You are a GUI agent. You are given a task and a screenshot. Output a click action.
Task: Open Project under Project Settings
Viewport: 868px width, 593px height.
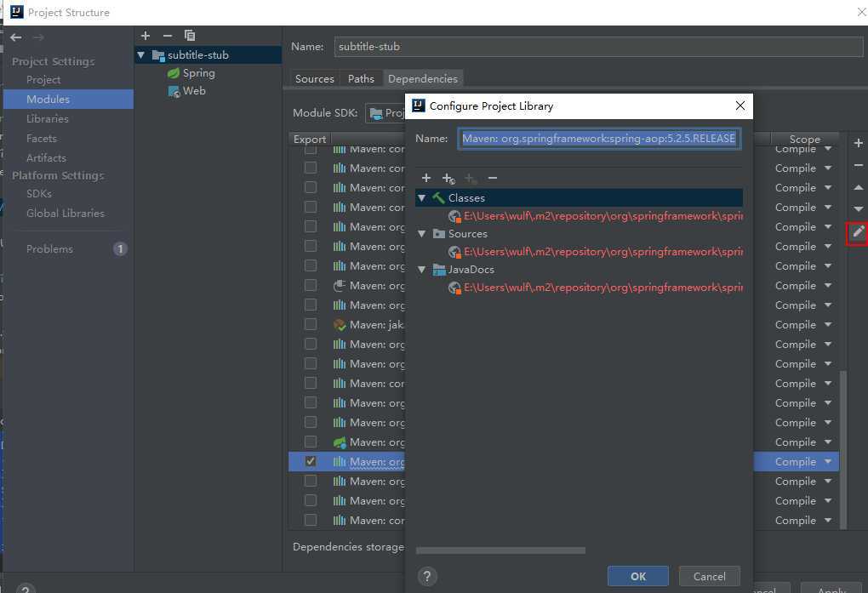(43, 80)
